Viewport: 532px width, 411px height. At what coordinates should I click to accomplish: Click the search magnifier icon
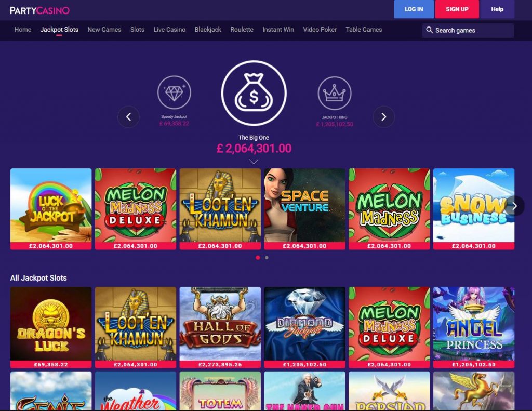tap(429, 30)
